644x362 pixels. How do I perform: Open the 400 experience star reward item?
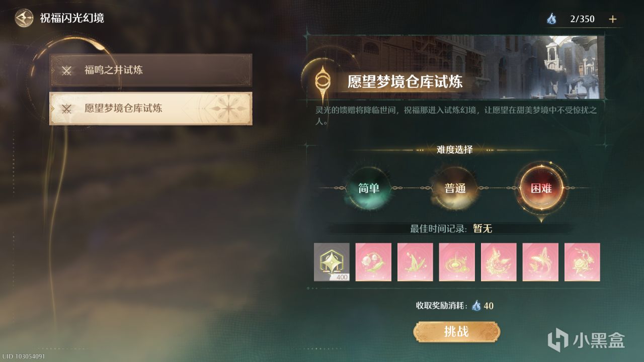click(332, 262)
